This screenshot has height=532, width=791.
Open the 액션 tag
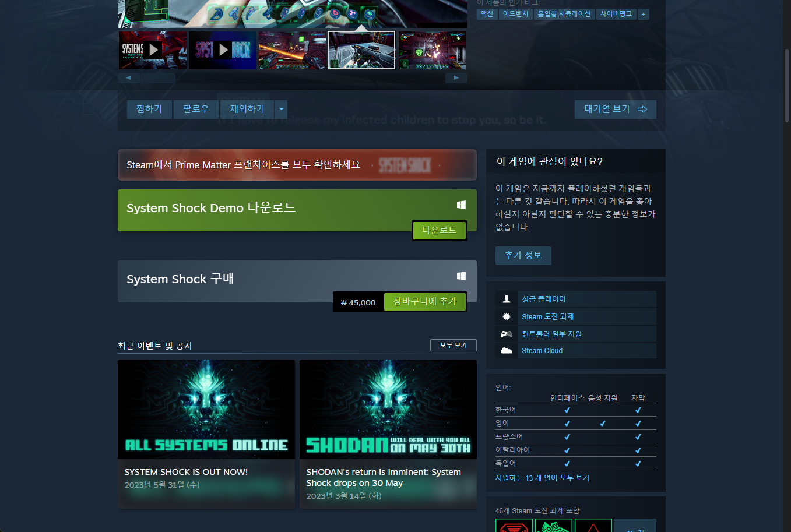[x=487, y=14]
